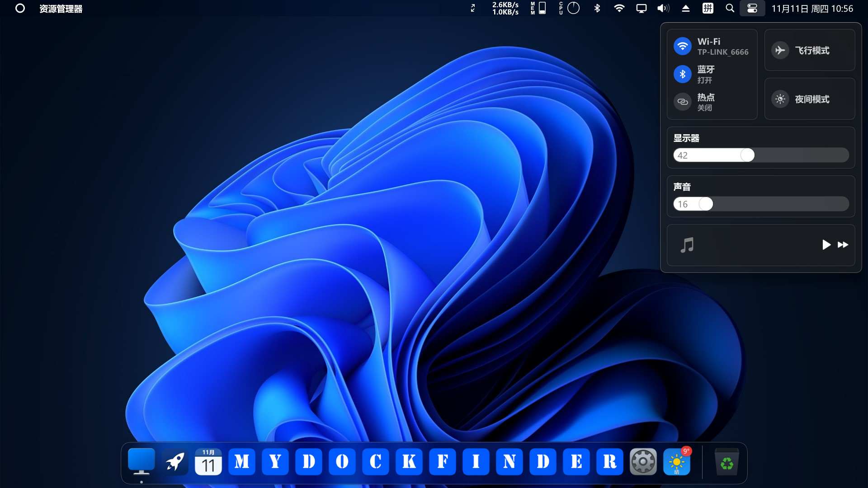Viewport: 868px width, 488px height.
Task: Skip to next track in media panel
Action: pyautogui.click(x=843, y=245)
